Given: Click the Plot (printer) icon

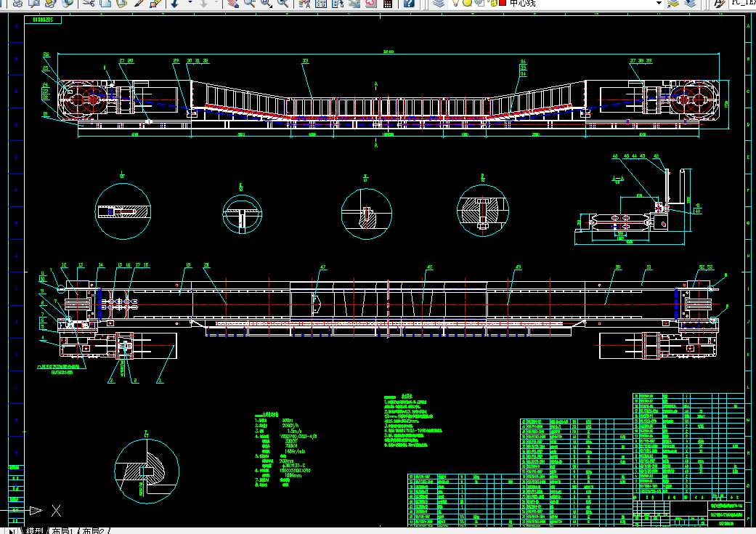Looking at the screenshot, I should pos(18,3).
